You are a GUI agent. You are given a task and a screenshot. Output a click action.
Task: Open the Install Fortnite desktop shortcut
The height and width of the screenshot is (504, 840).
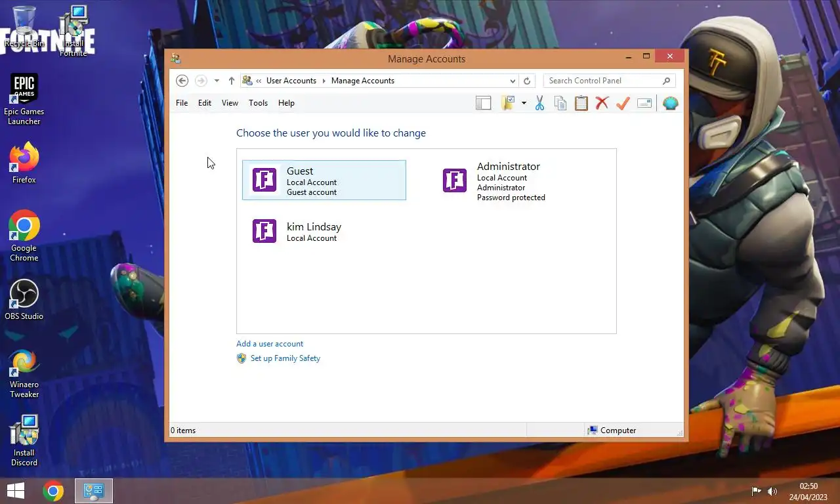[x=73, y=30]
